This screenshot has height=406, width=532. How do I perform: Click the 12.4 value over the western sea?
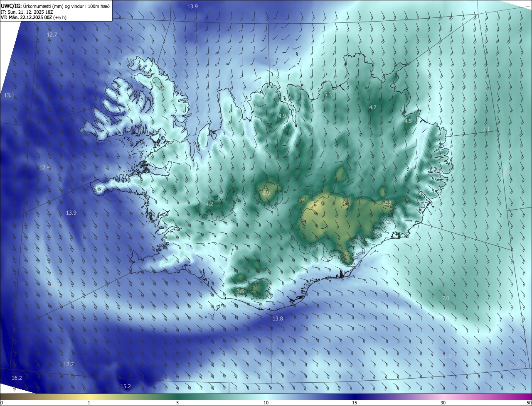(x=44, y=168)
